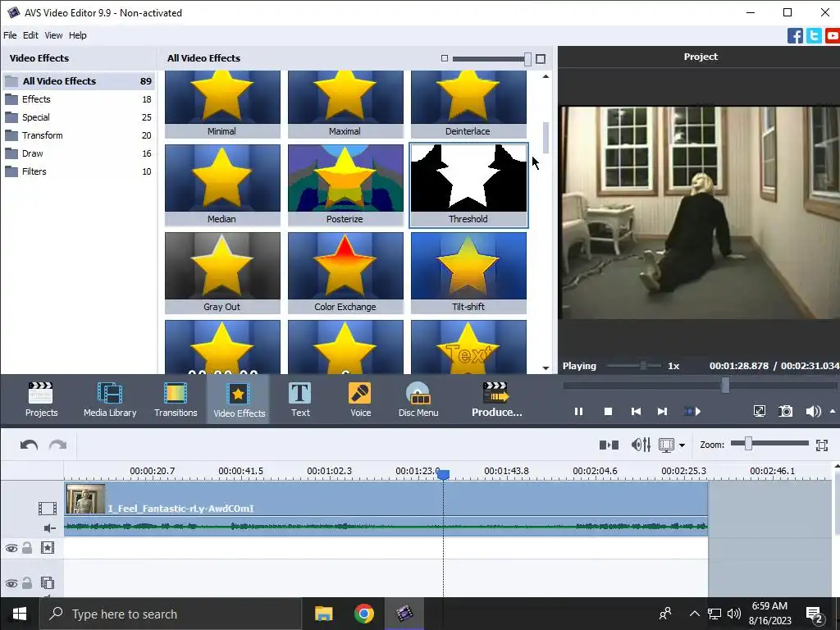Stop the preview playback
840x630 pixels.
coord(608,412)
